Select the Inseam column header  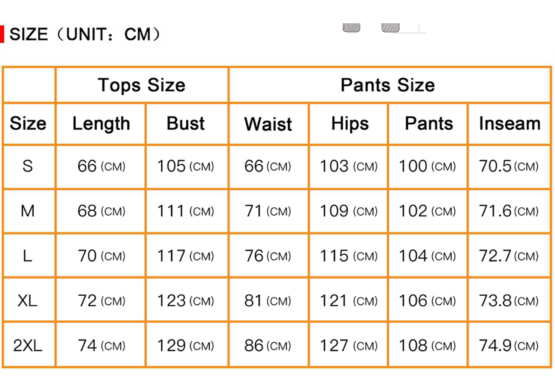(x=510, y=124)
